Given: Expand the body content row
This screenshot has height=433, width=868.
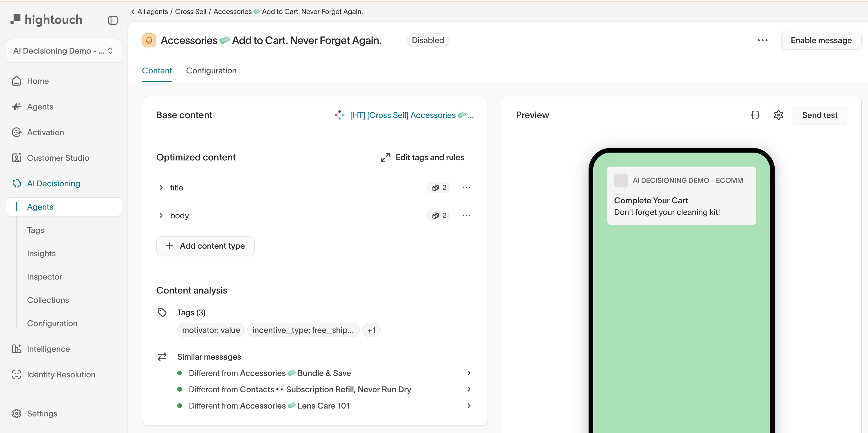Looking at the screenshot, I should (161, 216).
